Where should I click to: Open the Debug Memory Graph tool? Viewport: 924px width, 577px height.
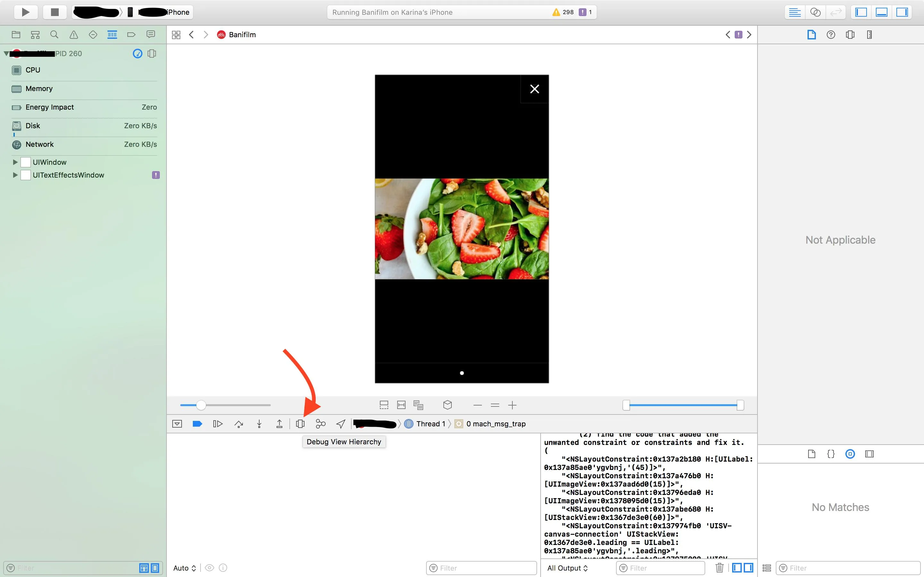tap(320, 423)
